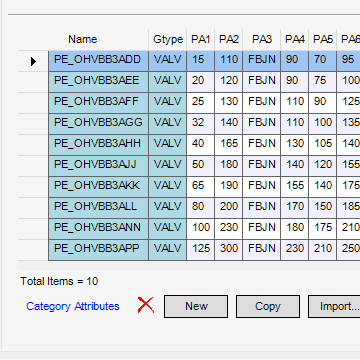Click the Gtype column header
This screenshot has width=360, height=360.
tap(168, 39)
